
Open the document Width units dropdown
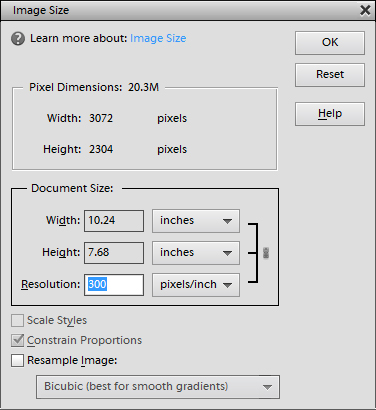[x=196, y=221]
